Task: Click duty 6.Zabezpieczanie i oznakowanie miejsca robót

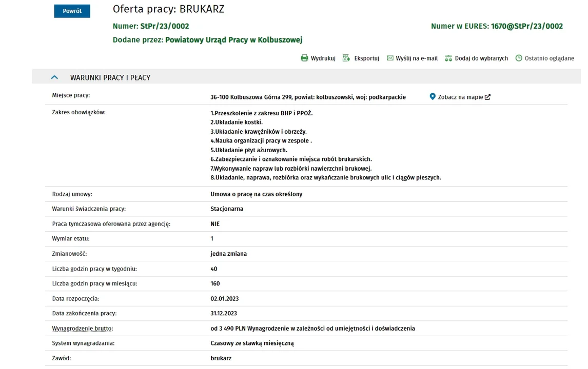Action: 291,159
